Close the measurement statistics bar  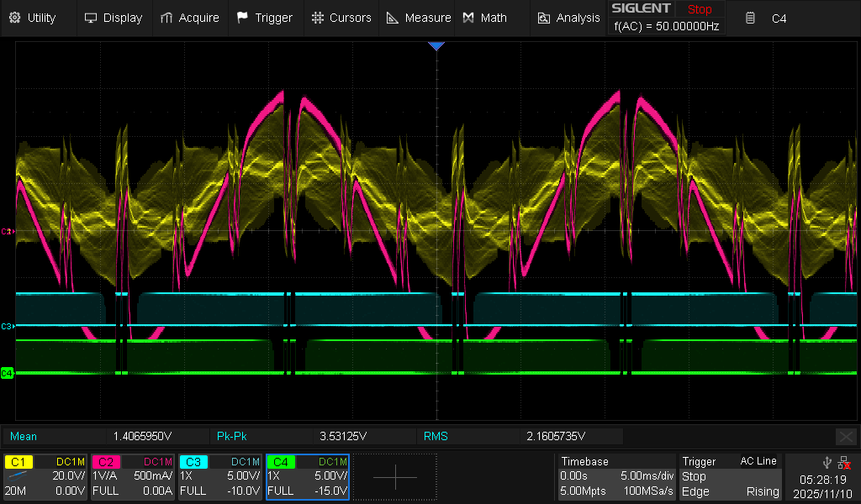tap(846, 436)
